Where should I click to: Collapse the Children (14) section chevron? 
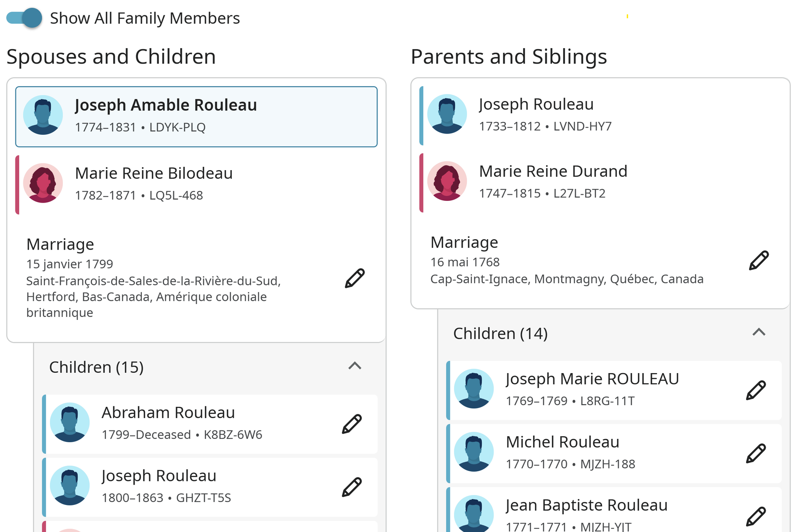coord(759,332)
